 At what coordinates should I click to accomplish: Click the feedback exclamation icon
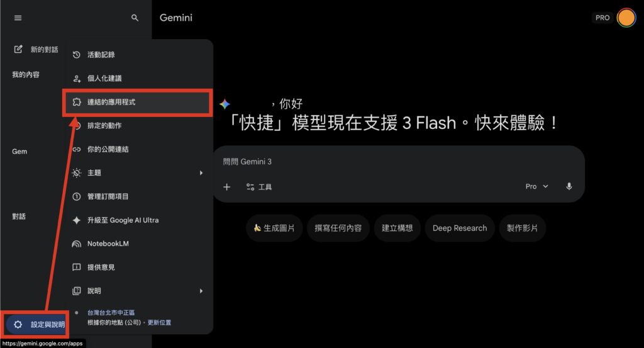tap(77, 267)
